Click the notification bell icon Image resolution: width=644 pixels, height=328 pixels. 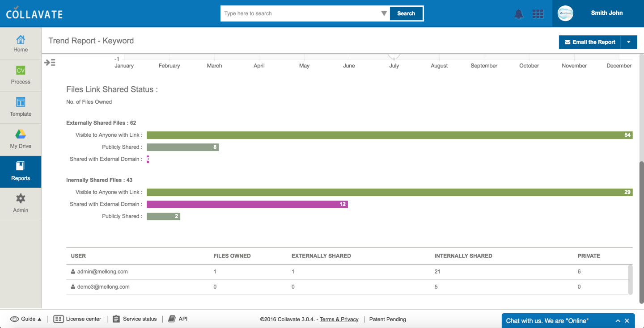pyautogui.click(x=518, y=14)
